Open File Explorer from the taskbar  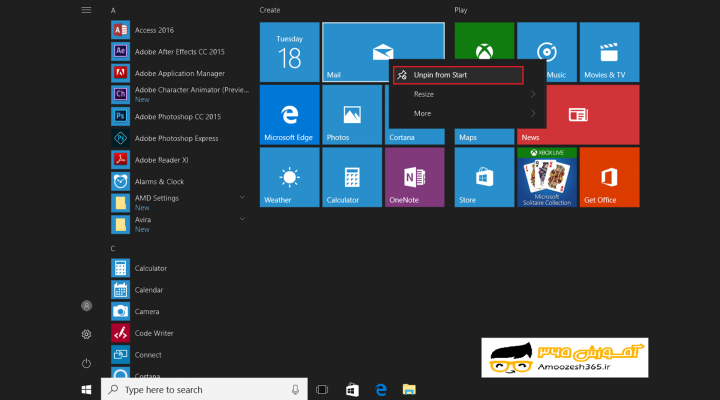coord(409,389)
